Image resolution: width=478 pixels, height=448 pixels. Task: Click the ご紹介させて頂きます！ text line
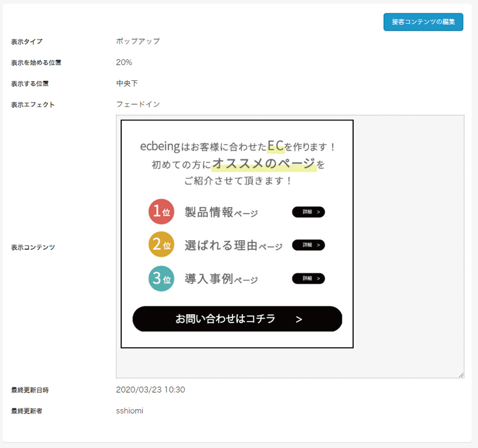click(x=238, y=181)
